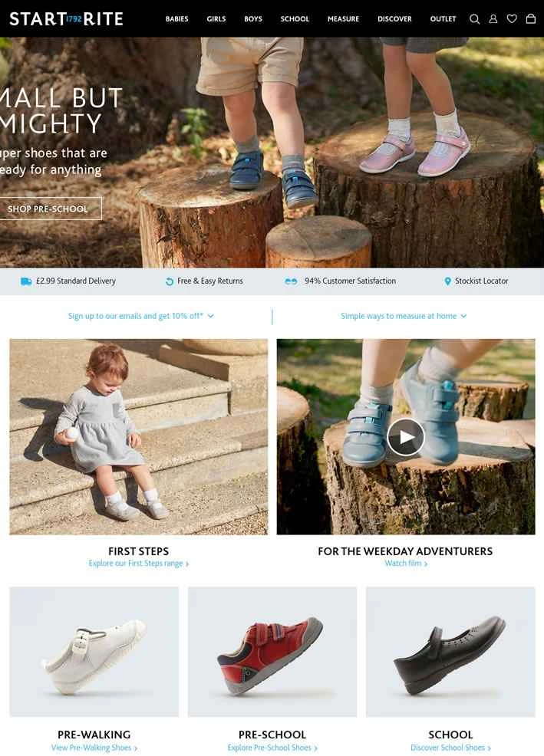Expand Simple ways to measure at home
The height and width of the screenshot is (756, 544).
pos(404,316)
